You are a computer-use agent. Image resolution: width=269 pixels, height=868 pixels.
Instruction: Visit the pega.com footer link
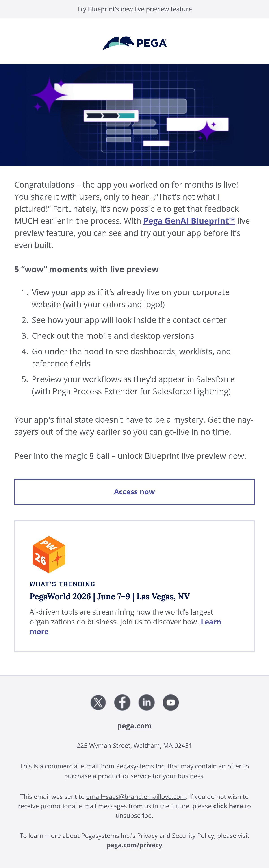point(134,726)
